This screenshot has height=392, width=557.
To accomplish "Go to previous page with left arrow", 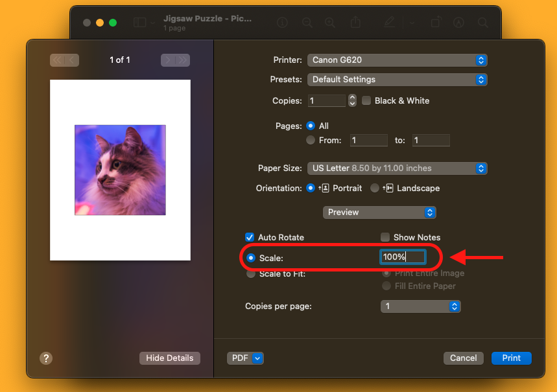I will click(72, 60).
